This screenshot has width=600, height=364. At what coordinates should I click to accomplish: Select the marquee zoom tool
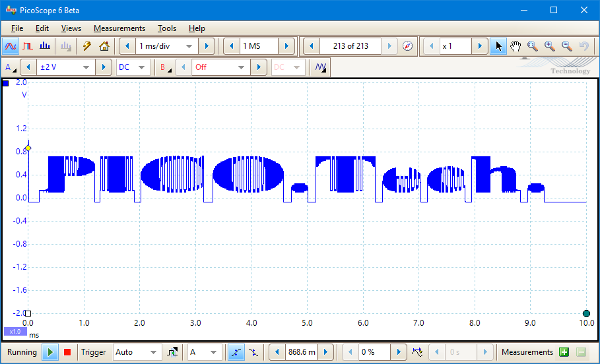533,46
